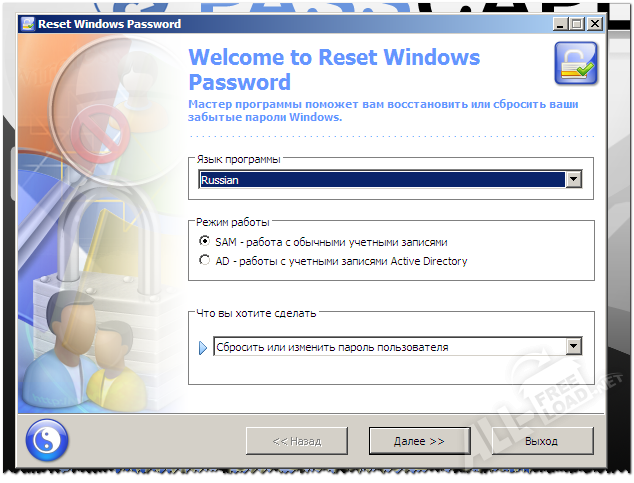The image size is (634, 483).
Task: Minimize the Reset Windows Password window
Action: click(x=559, y=23)
